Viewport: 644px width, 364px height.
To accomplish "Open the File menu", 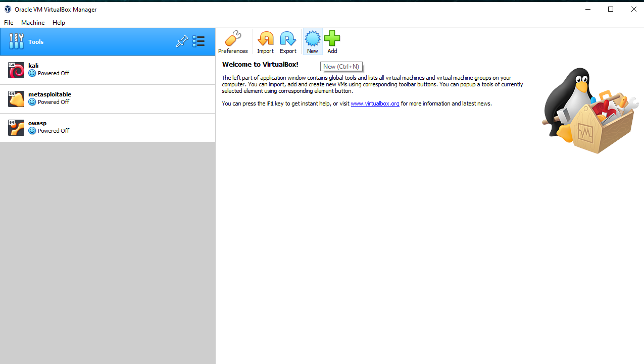I will (9, 23).
